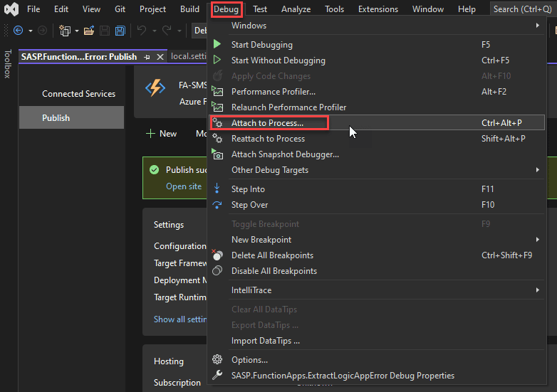Click the open file folder icon
Image resolution: width=557 pixels, height=392 pixels.
pyautogui.click(x=88, y=31)
